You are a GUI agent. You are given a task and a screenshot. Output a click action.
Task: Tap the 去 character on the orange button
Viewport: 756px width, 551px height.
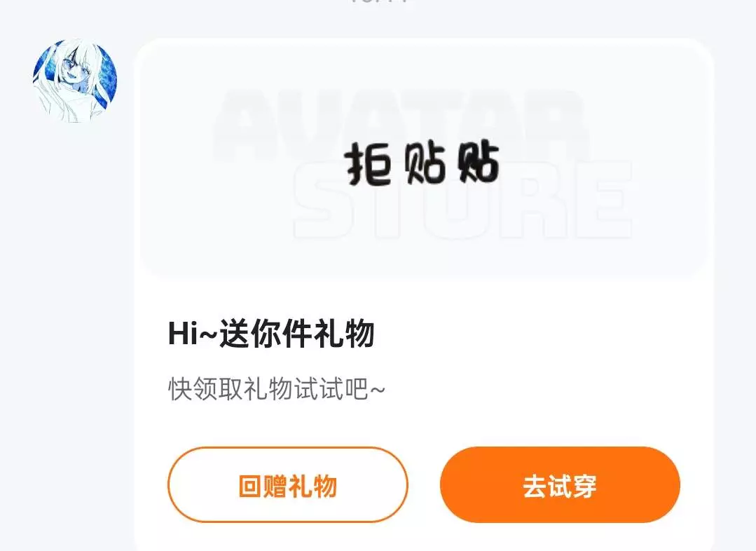pos(535,486)
